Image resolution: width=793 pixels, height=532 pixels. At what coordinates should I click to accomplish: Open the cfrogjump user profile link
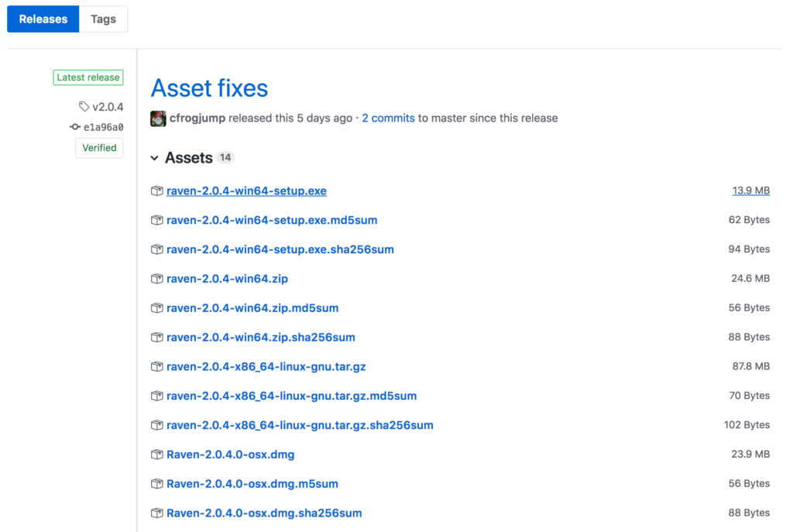(x=197, y=118)
